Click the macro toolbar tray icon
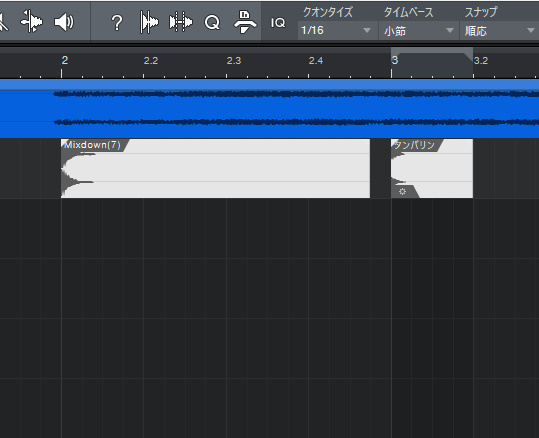Viewport: 539px width, 438px height. (245, 22)
